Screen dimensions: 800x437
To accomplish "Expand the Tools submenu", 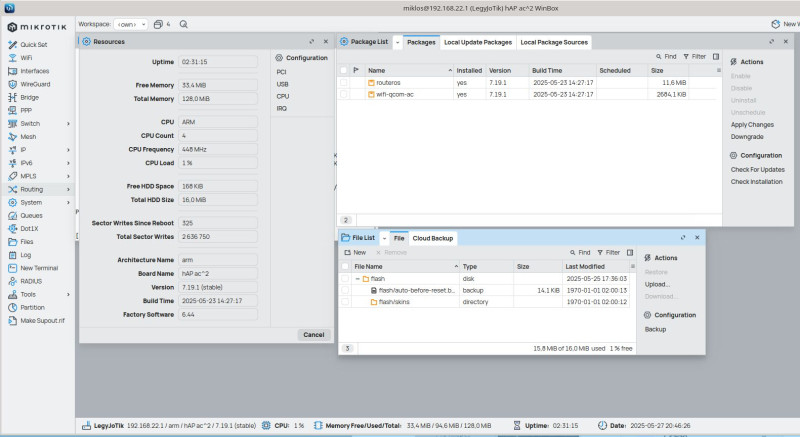I will [x=68, y=295].
